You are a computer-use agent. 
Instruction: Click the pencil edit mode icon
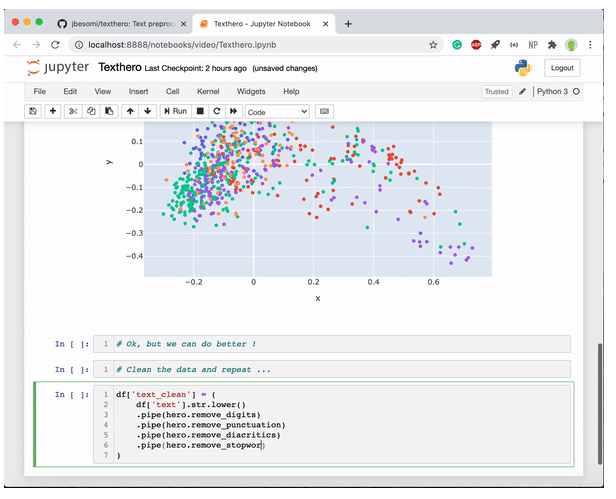(522, 92)
